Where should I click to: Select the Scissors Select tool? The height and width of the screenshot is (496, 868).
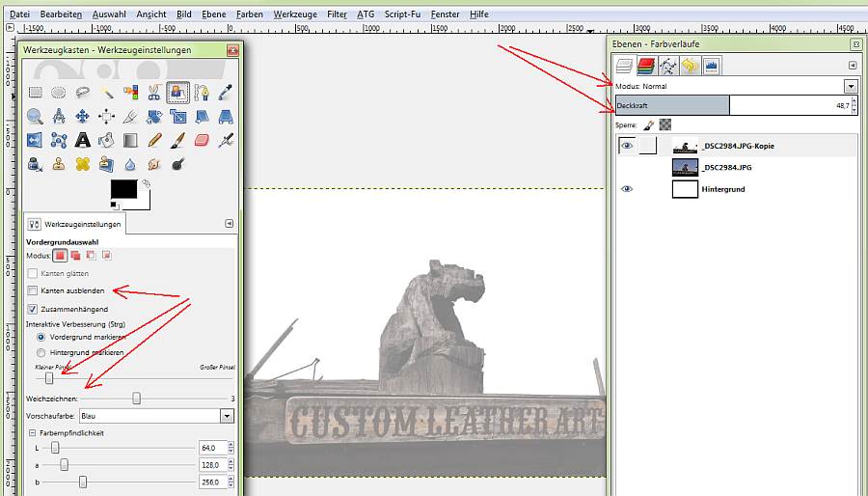pos(154,93)
